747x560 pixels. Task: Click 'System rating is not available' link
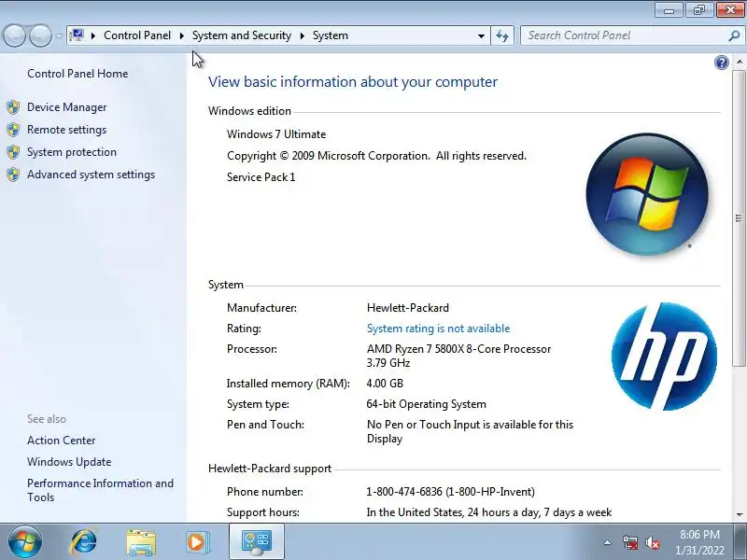(438, 329)
